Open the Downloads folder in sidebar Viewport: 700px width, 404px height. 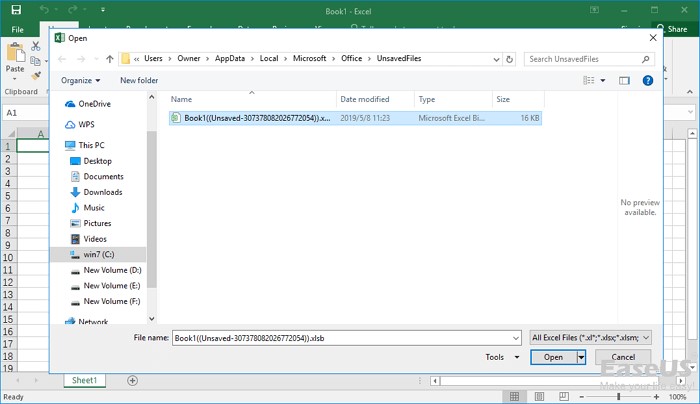(x=102, y=192)
